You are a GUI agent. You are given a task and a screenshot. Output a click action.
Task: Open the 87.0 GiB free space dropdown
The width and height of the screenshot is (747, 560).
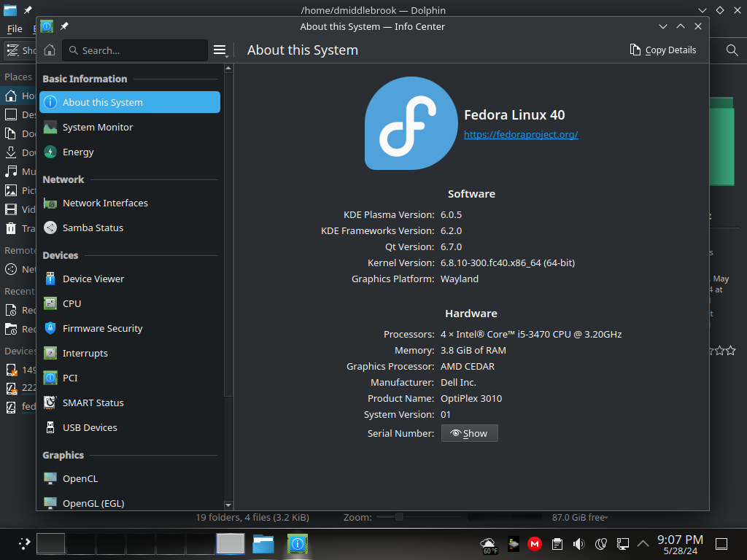[580, 517]
